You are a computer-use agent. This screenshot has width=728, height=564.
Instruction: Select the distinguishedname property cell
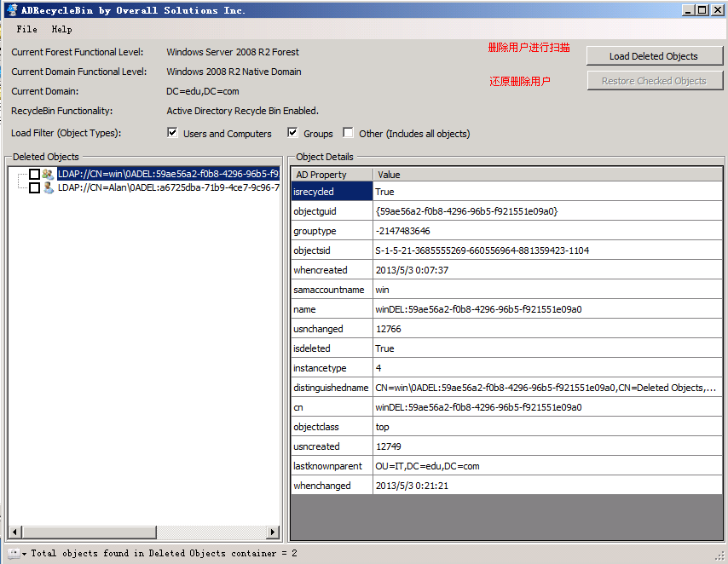(332, 387)
